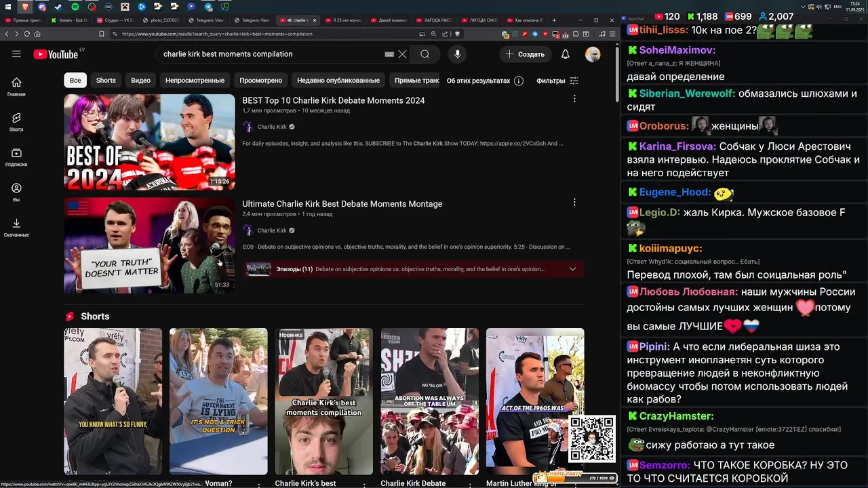868x488 pixels.
Task: Open Spotify from the Windows taskbar
Action: [75, 7]
